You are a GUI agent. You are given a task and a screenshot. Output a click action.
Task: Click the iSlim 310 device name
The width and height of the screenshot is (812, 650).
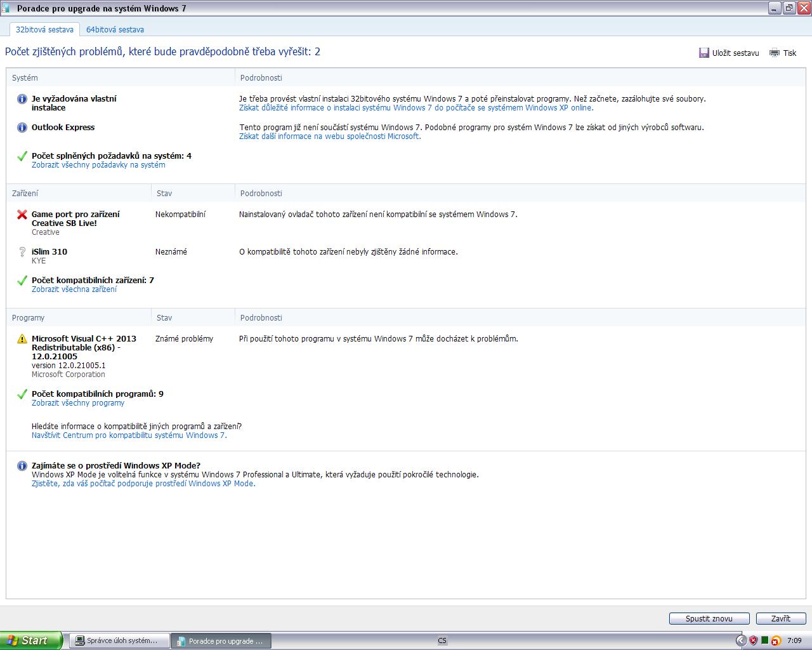point(49,252)
